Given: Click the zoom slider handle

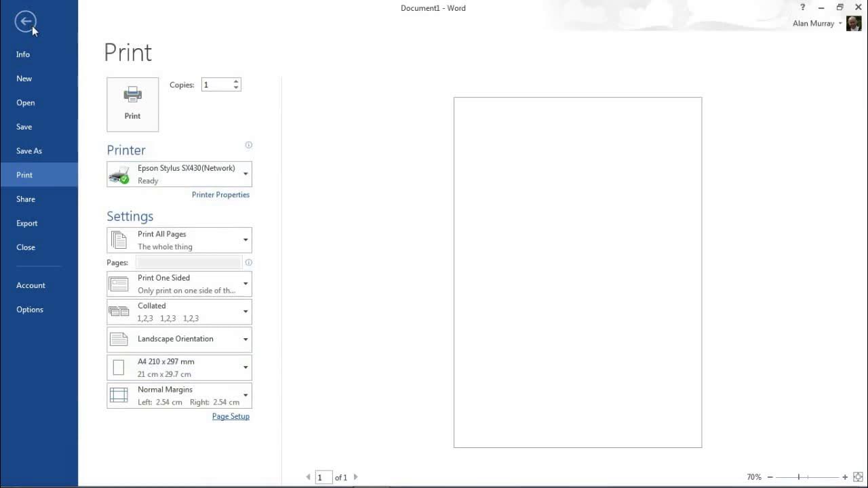Looking at the screenshot, I should point(799,477).
